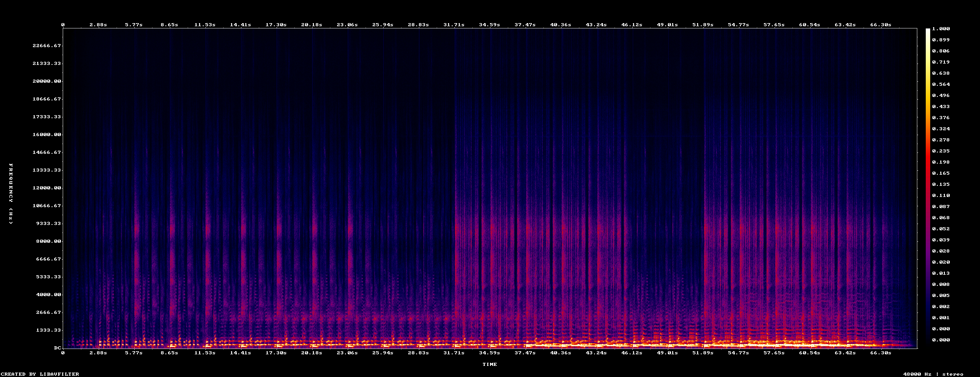Click the 8000.00 frequency tick label
980x377 pixels.
(x=48, y=241)
